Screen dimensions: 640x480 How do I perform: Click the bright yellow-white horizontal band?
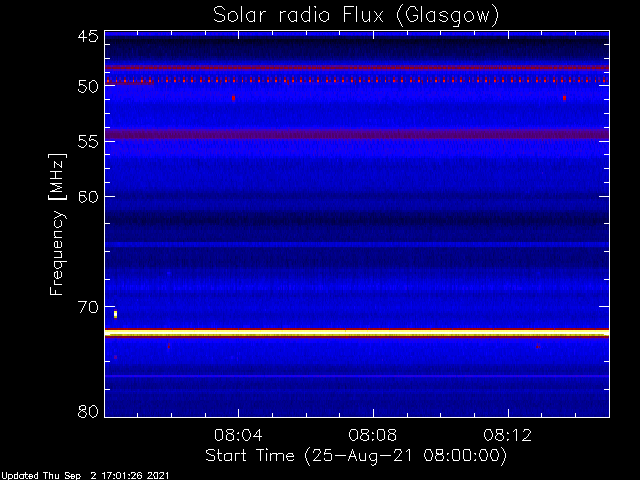tap(356, 332)
